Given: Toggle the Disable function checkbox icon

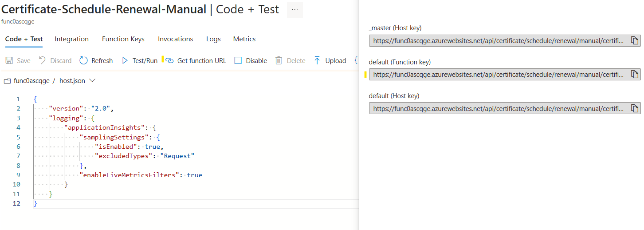Looking at the screenshot, I should (238, 60).
